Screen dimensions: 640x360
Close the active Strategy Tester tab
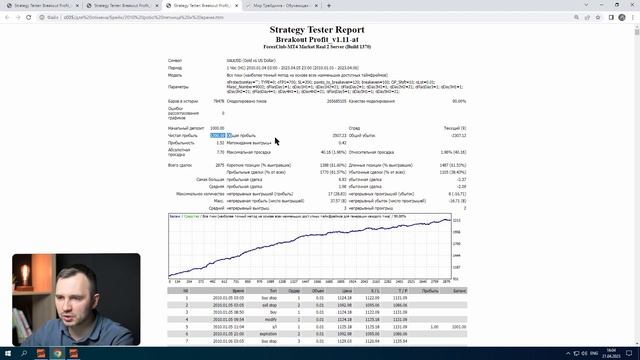236,6
